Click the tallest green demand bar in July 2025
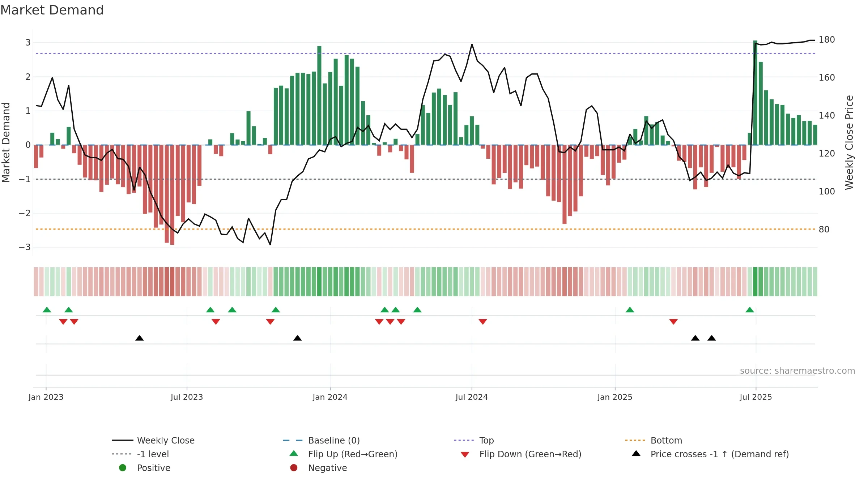 click(x=755, y=93)
